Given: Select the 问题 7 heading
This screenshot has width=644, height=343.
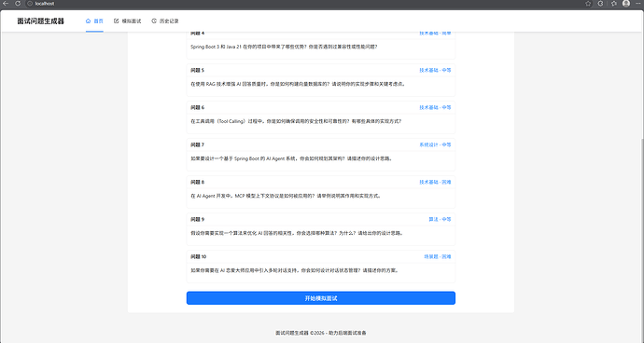Looking at the screenshot, I should pyautogui.click(x=197, y=144).
